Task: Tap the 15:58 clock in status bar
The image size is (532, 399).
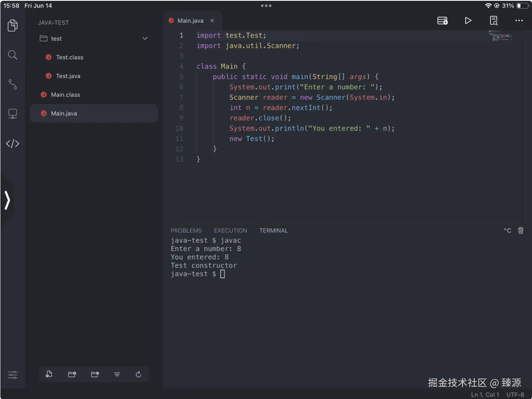Action: (11, 6)
